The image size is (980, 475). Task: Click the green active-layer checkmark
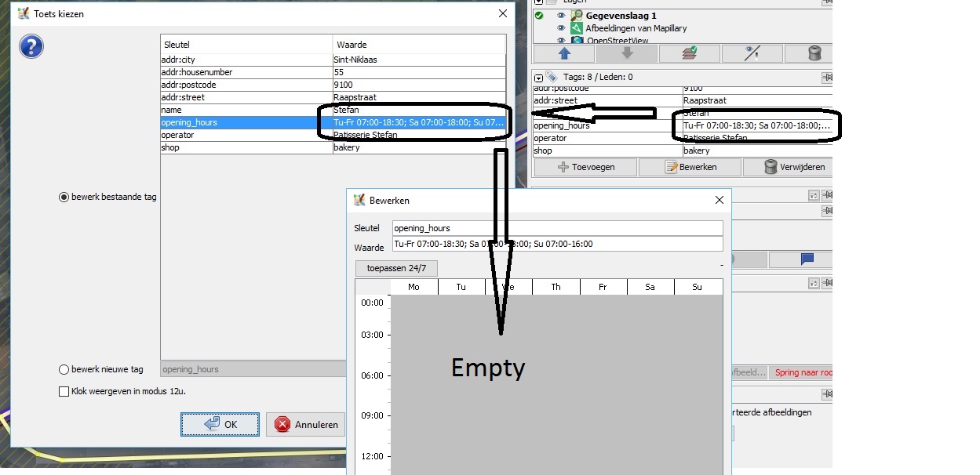pos(539,16)
